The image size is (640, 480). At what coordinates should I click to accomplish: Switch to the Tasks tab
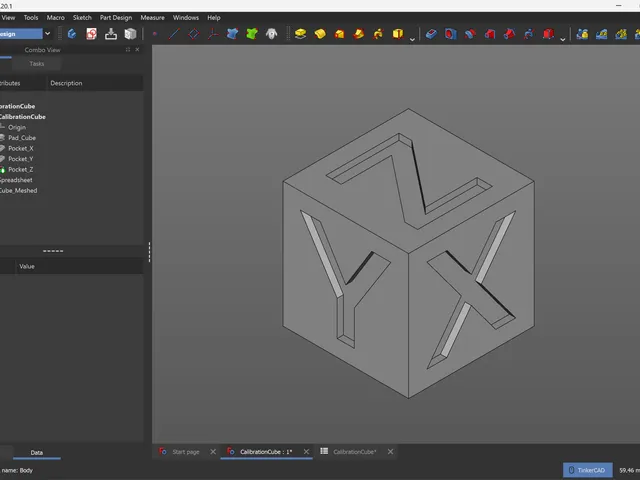click(37, 64)
